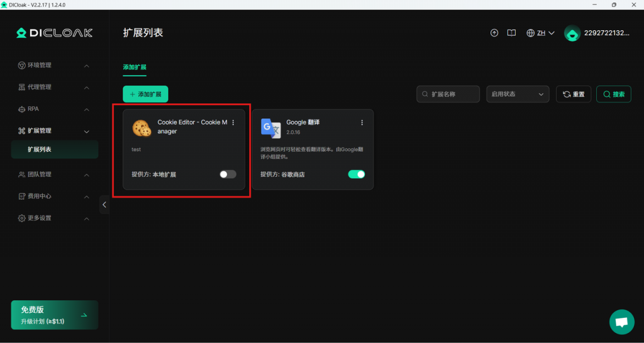The width and height of the screenshot is (644, 343).
Task: Focus the 扩展名称 search field
Action: (x=453, y=94)
